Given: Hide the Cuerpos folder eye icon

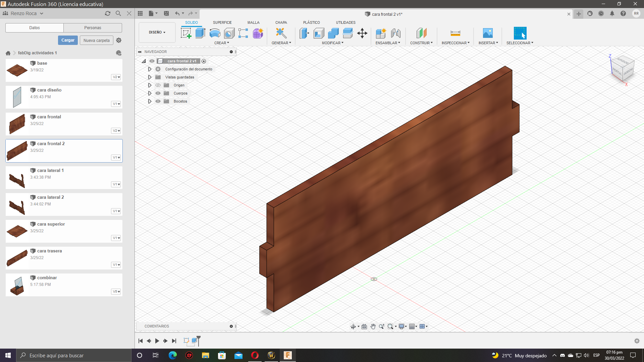Looking at the screenshot, I should [158, 93].
